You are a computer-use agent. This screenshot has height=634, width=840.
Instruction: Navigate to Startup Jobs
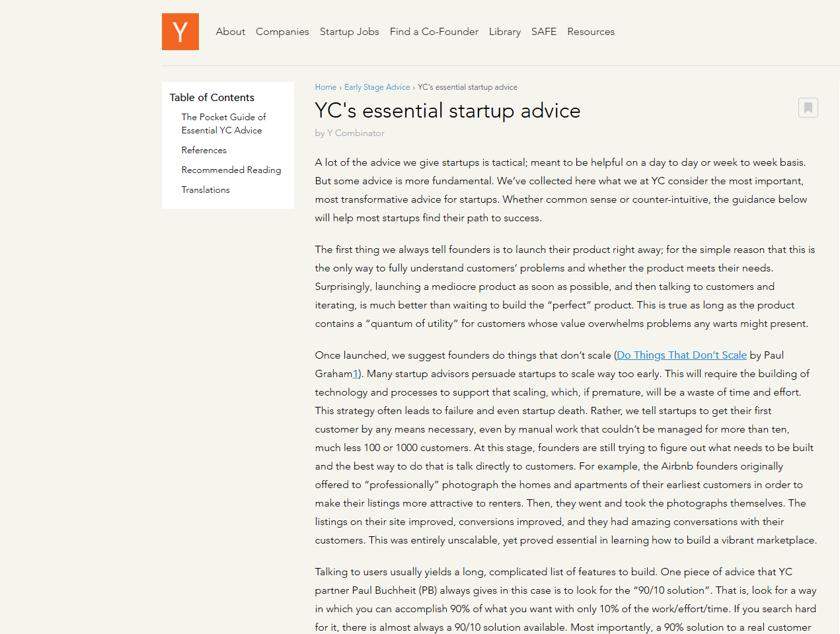tap(349, 32)
